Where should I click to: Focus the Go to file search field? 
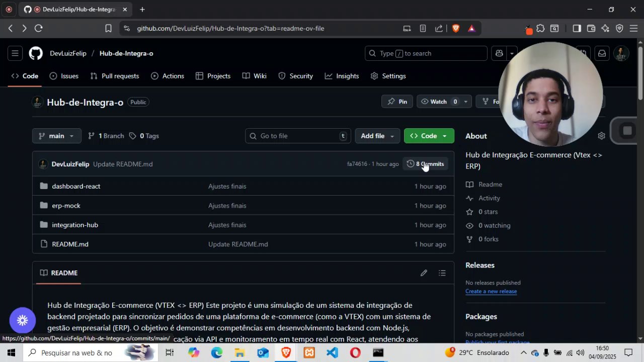pos(298,136)
